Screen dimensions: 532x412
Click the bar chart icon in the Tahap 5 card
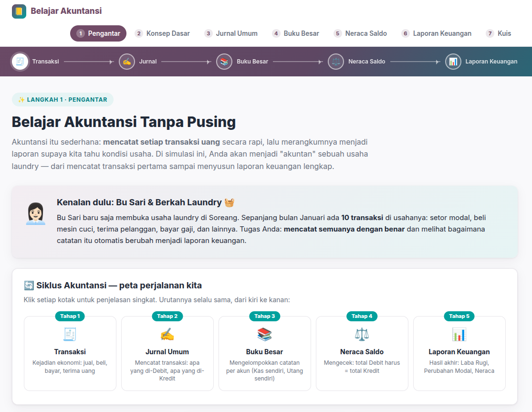pos(459,334)
